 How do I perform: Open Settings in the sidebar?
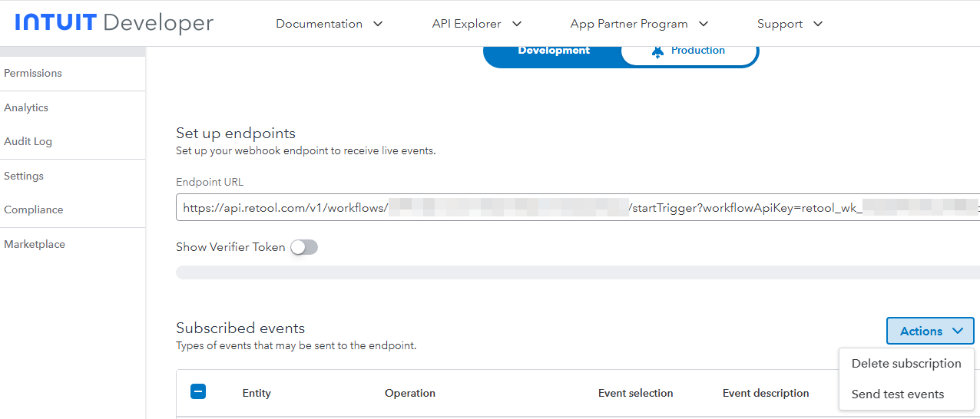(24, 176)
